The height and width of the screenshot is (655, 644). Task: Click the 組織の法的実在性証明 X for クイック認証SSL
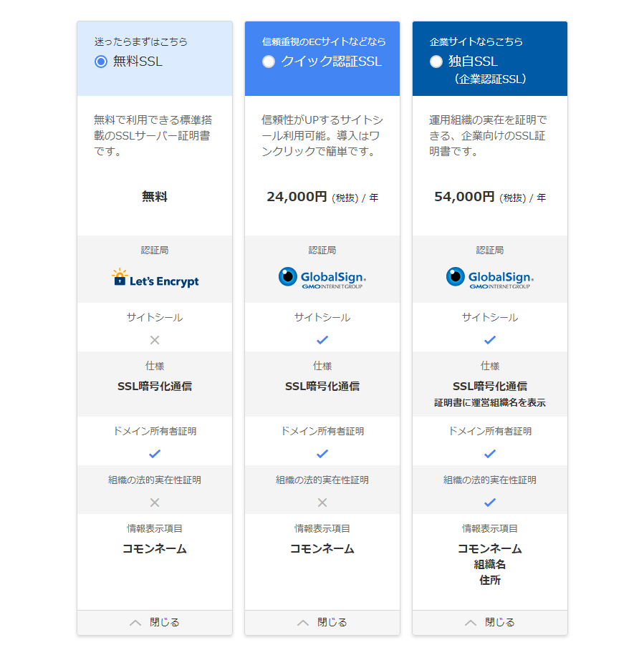[322, 503]
